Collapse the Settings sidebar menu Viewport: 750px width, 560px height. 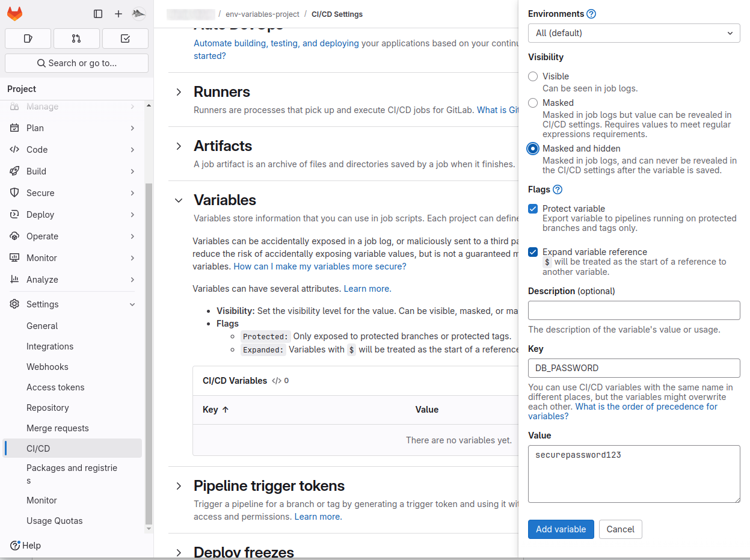132,304
